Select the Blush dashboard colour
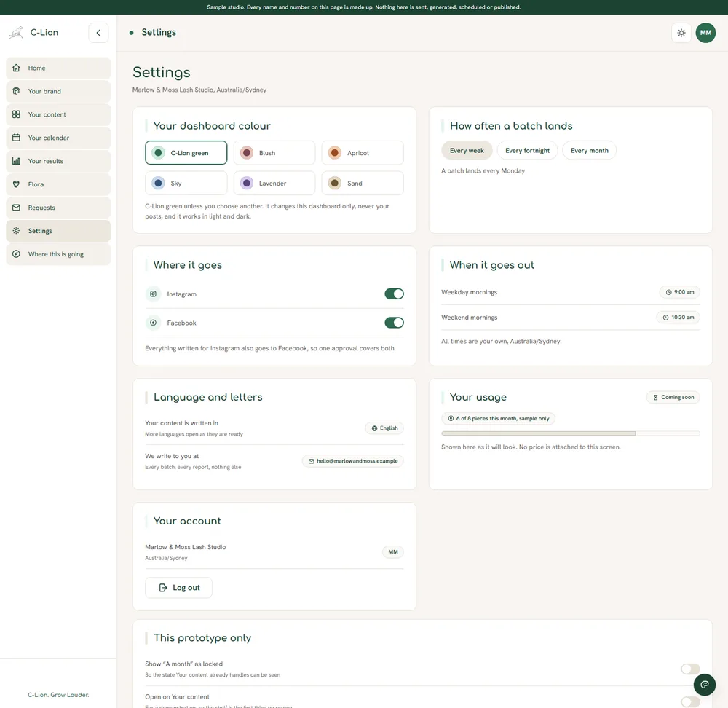The height and width of the screenshot is (708, 728). coord(274,153)
